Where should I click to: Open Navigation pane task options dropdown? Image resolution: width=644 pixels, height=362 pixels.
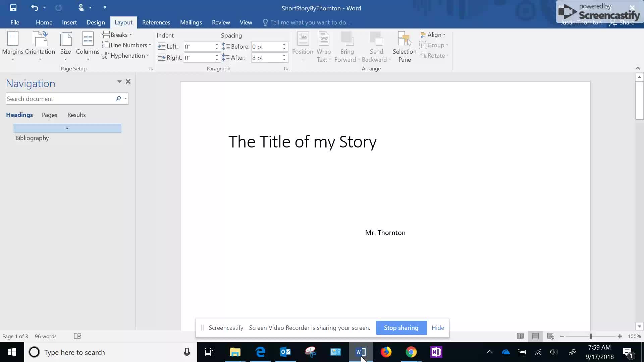coord(119,81)
